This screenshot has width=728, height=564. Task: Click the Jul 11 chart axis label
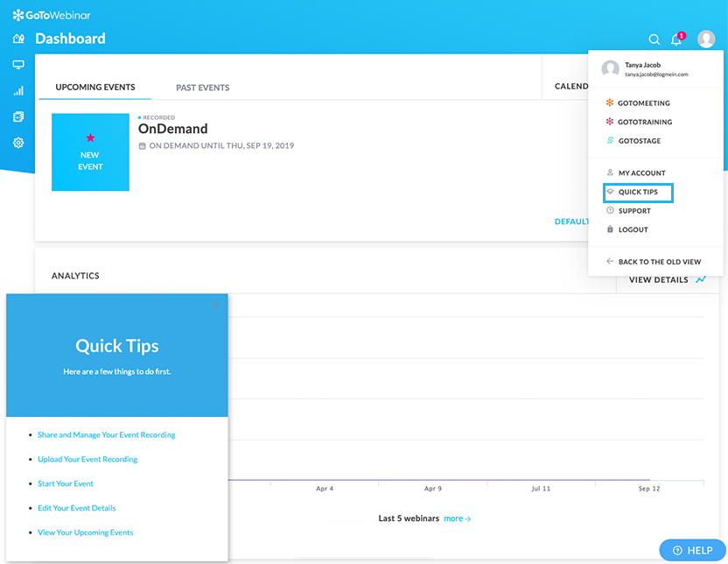(x=541, y=489)
